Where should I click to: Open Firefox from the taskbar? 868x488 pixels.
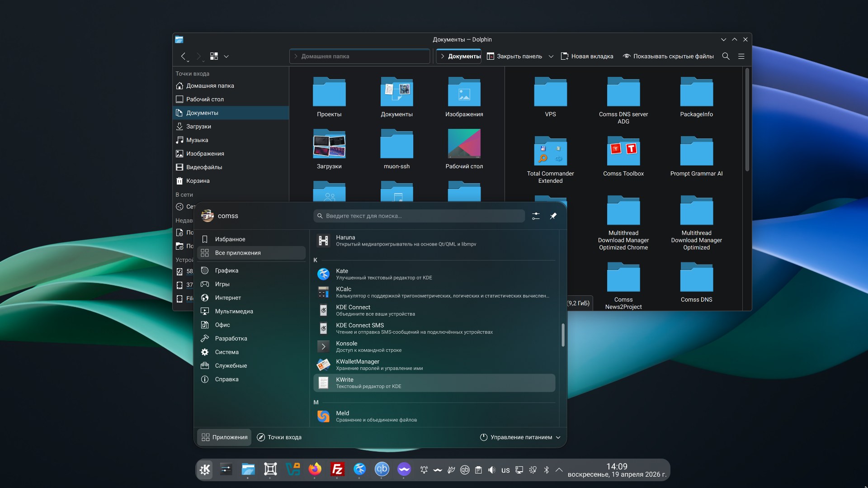pyautogui.click(x=315, y=469)
